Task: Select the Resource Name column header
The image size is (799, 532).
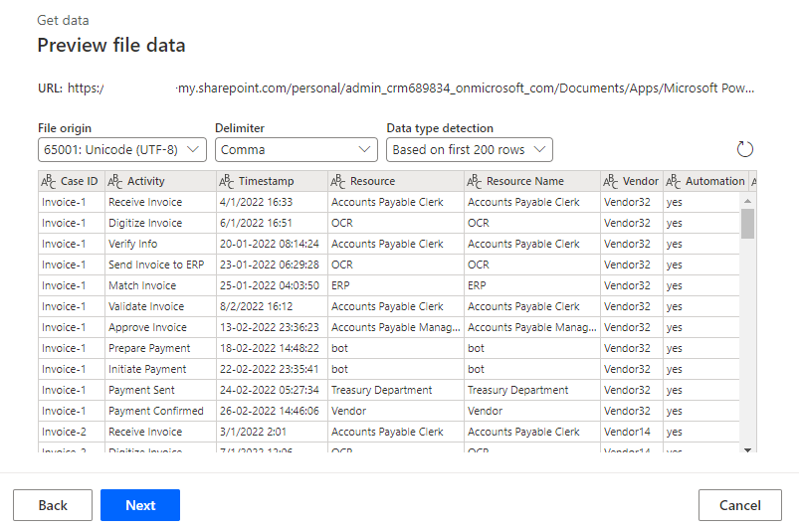Action: tap(532, 181)
